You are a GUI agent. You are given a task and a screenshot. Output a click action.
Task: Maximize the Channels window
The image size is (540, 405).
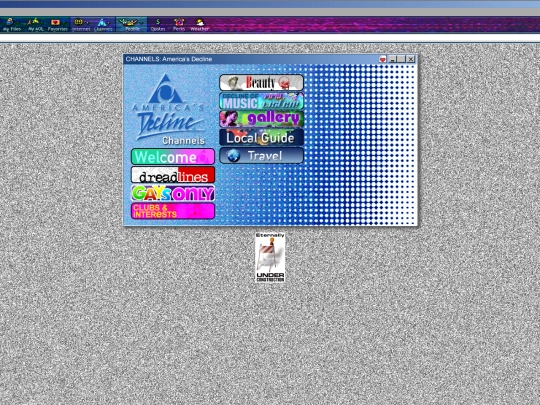[401, 59]
